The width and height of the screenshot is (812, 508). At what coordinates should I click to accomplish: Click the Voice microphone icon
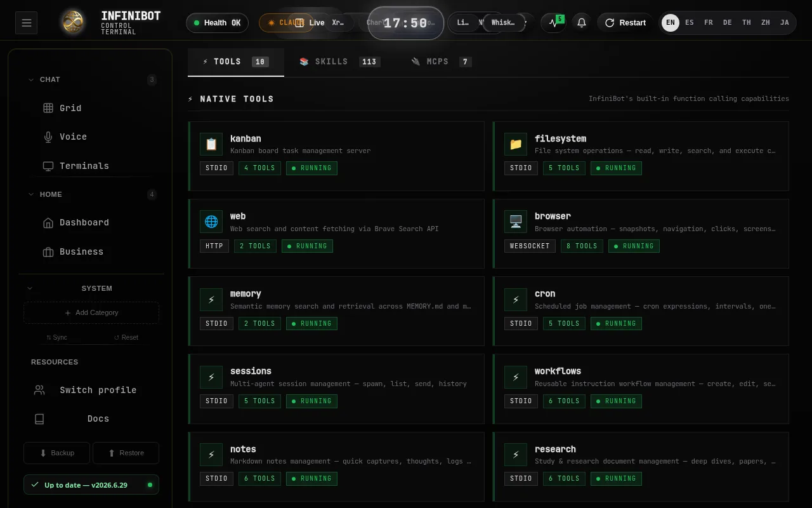coord(48,137)
